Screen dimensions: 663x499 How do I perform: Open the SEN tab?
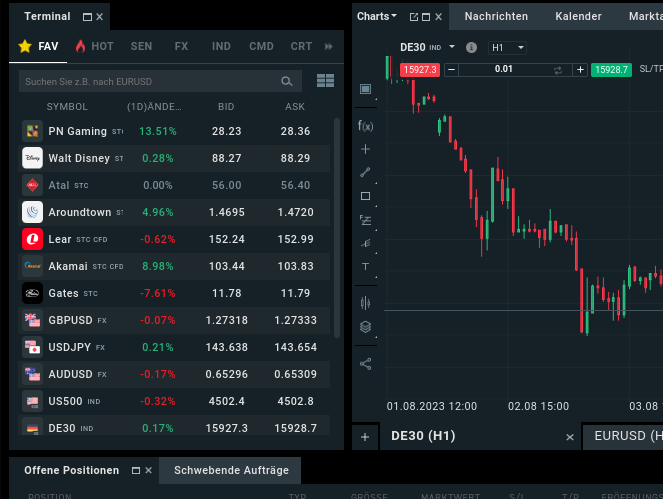(141, 46)
